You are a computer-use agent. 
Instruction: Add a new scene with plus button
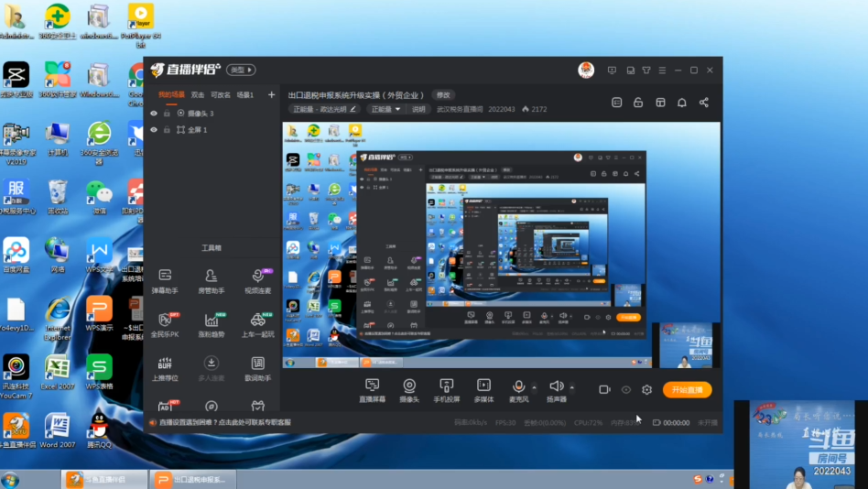click(271, 94)
